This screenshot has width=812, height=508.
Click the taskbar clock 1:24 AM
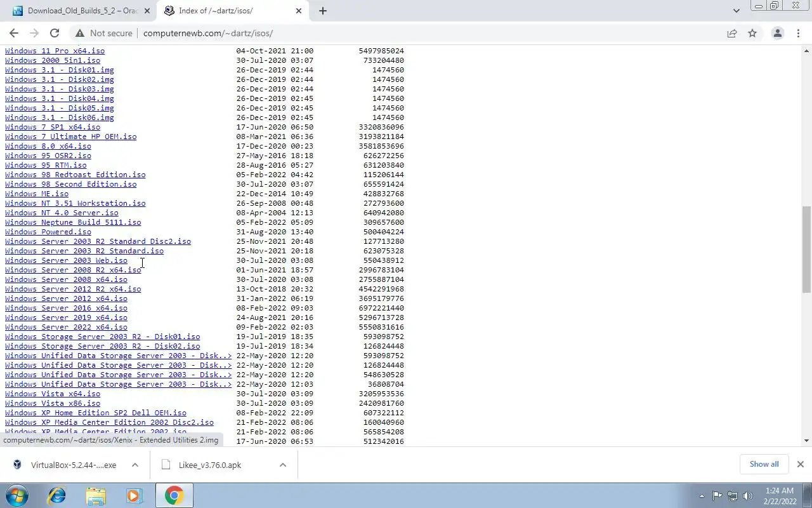pyautogui.click(x=780, y=491)
